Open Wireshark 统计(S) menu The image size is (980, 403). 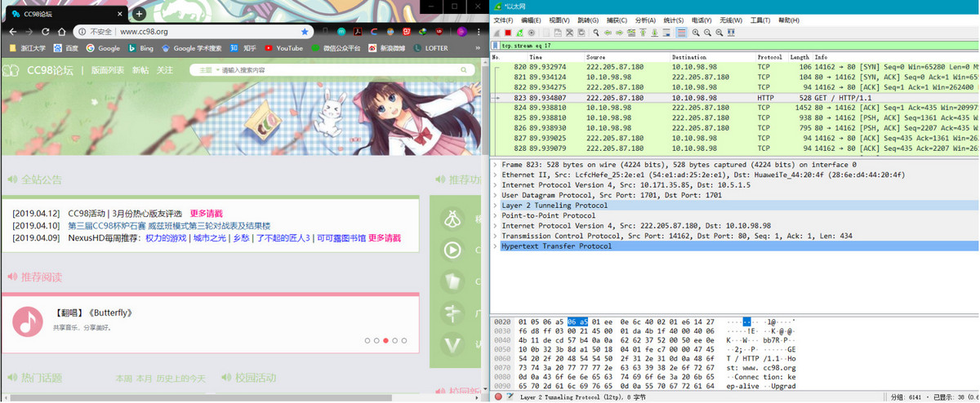tap(674, 20)
